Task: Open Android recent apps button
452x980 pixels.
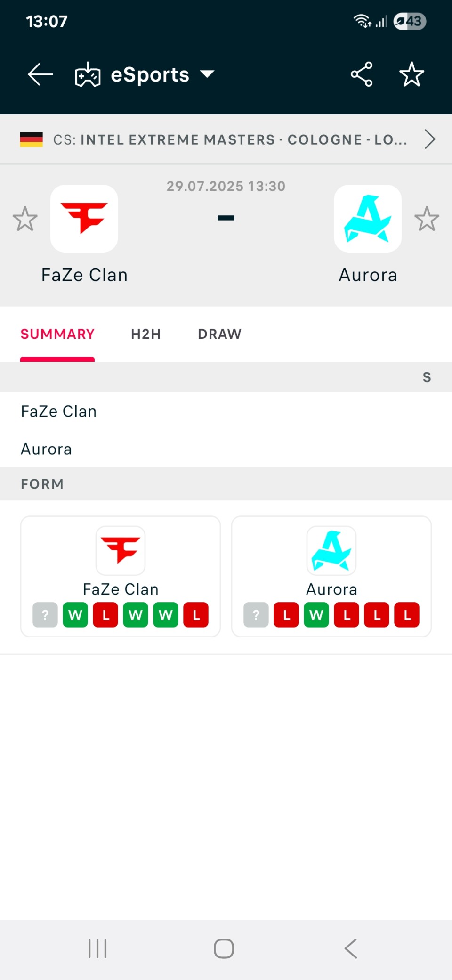Action: tap(97, 948)
